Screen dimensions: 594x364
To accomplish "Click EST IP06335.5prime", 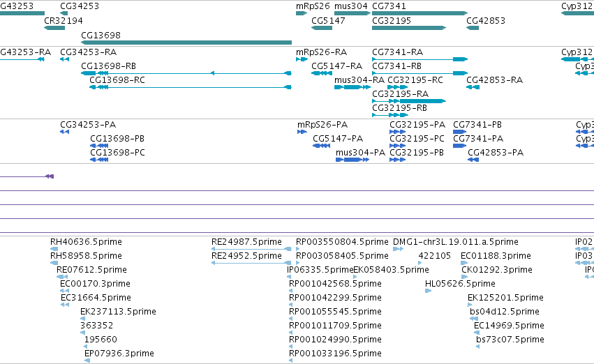I will [320, 270].
